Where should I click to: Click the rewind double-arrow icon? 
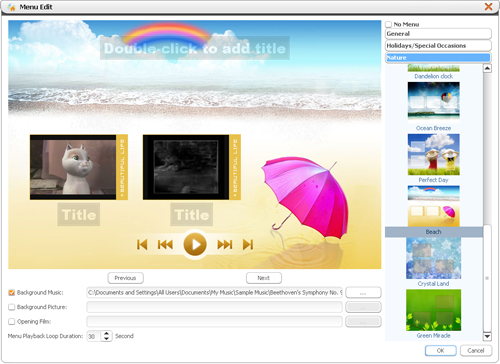point(165,244)
